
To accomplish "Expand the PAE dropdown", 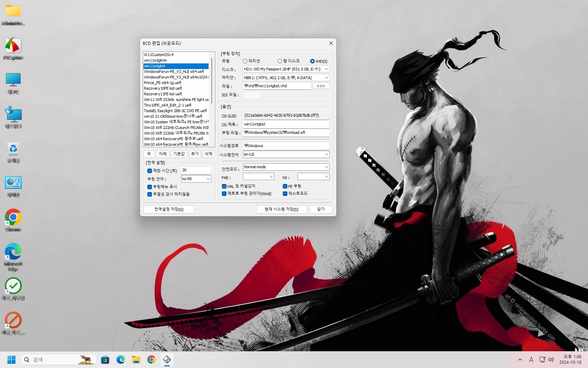I will [x=271, y=177].
